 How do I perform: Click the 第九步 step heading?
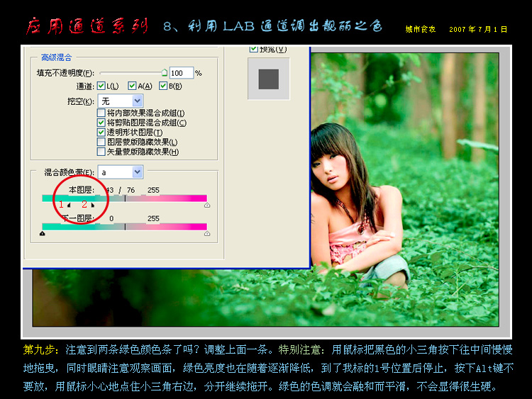pos(39,349)
